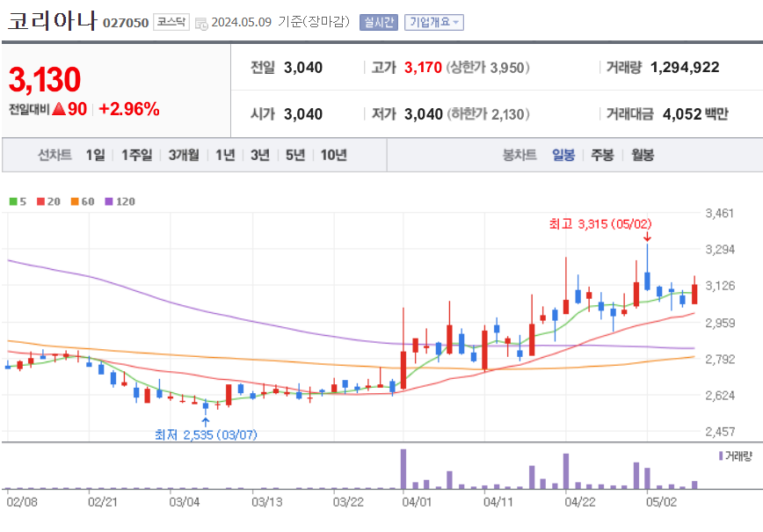Click the 02/08 date axis label
763x532 pixels.
[x=22, y=502]
